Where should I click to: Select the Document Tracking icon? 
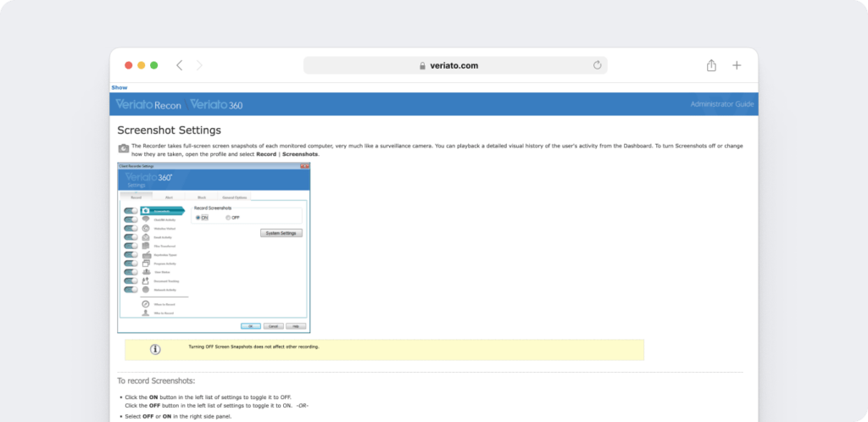[x=146, y=281]
